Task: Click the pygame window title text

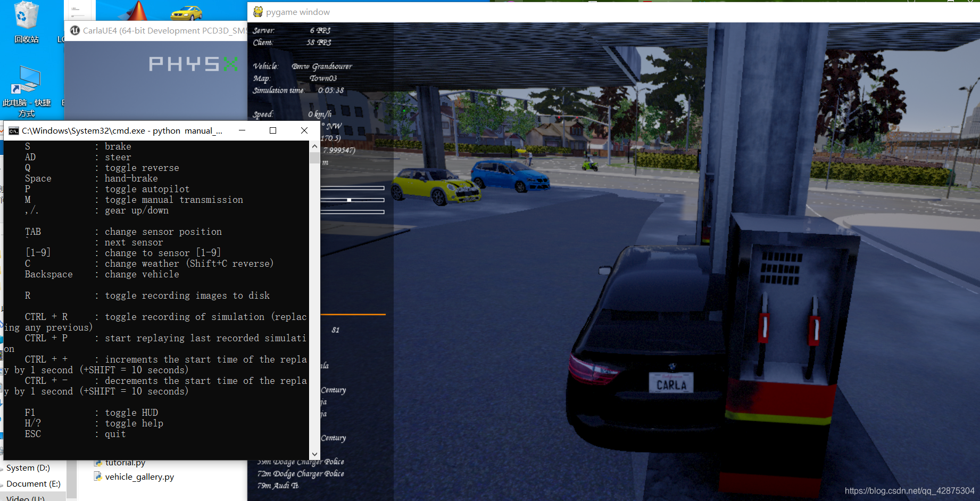Action: click(298, 12)
